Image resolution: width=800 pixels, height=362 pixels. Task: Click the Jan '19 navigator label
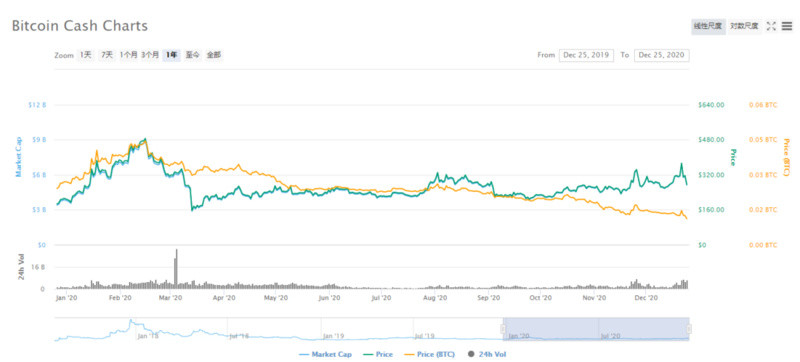pyautogui.click(x=334, y=336)
